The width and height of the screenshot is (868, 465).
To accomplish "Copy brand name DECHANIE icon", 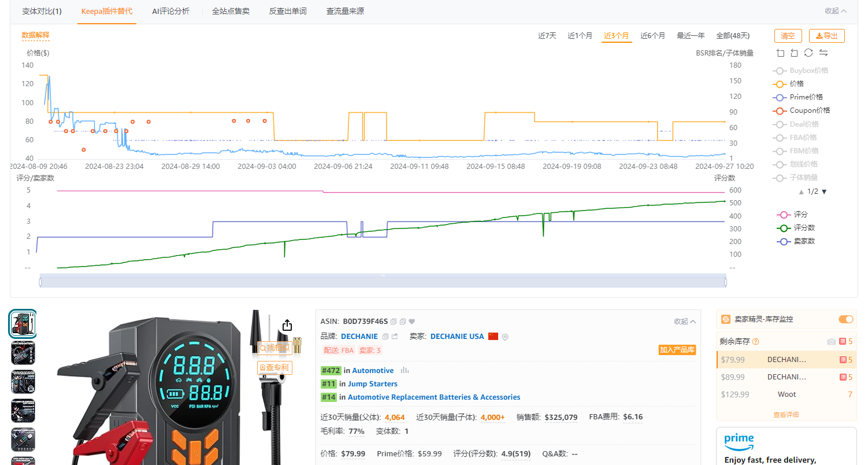I will click(385, 337).
